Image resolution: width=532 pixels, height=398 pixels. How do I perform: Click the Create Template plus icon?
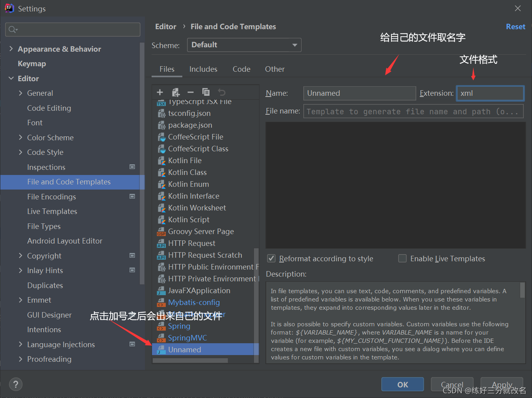point(160,92)
